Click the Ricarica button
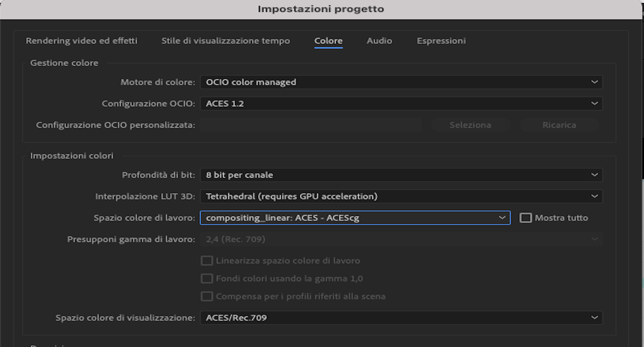The width and height of the screenshot is (644, 347). pos(559,125)
